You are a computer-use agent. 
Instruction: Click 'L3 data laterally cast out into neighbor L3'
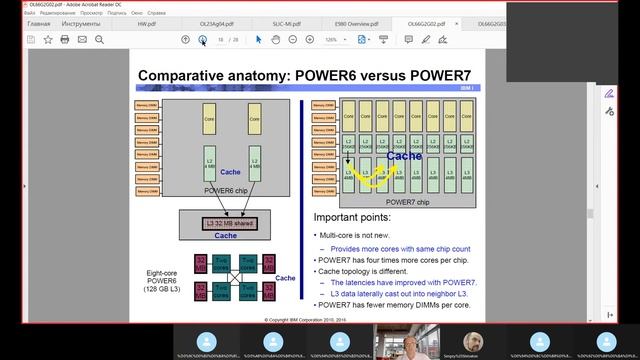399,294
